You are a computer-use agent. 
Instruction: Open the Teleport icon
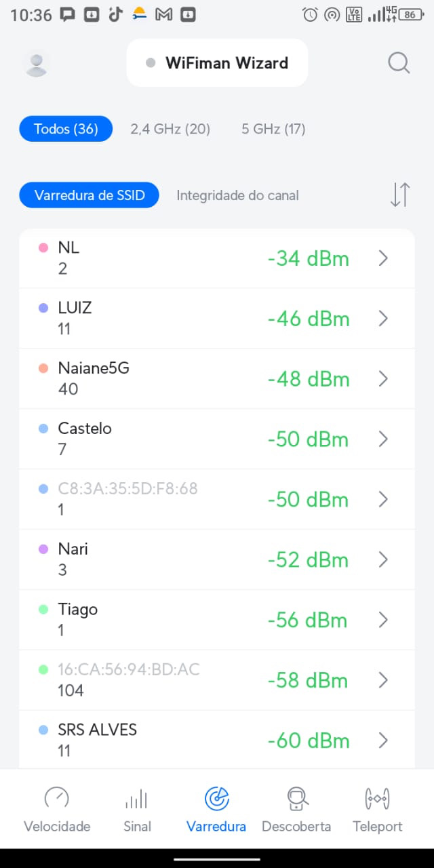[x=377, y=799]
